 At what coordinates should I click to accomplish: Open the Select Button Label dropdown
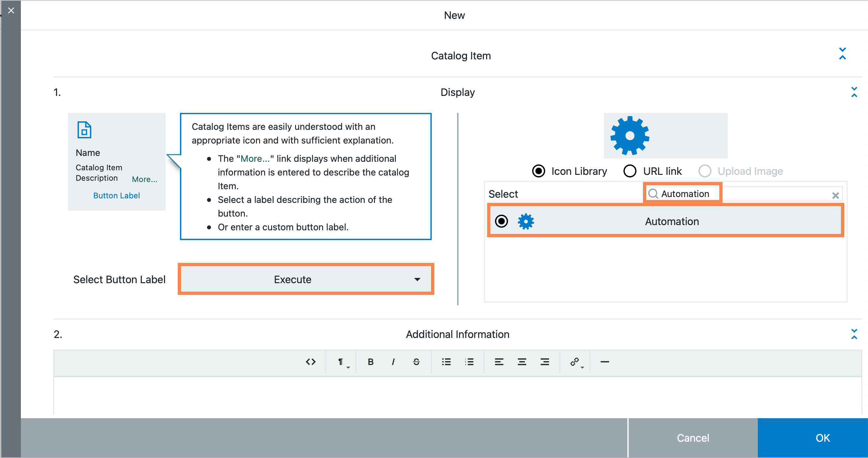point(308,279)
